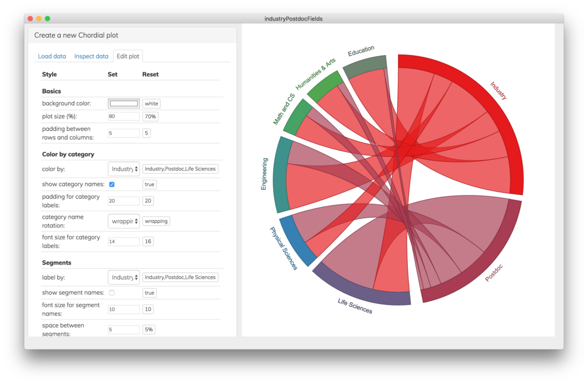Reset color by to Industry,Postdoc,Life Sciences

pos(180,169)
